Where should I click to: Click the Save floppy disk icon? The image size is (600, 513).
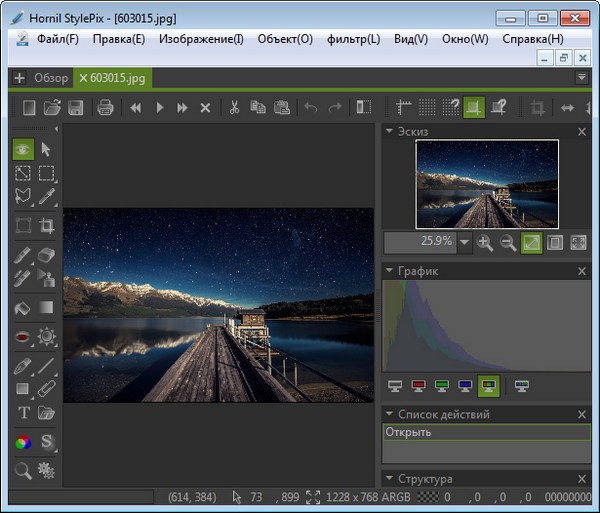point(76,108)
